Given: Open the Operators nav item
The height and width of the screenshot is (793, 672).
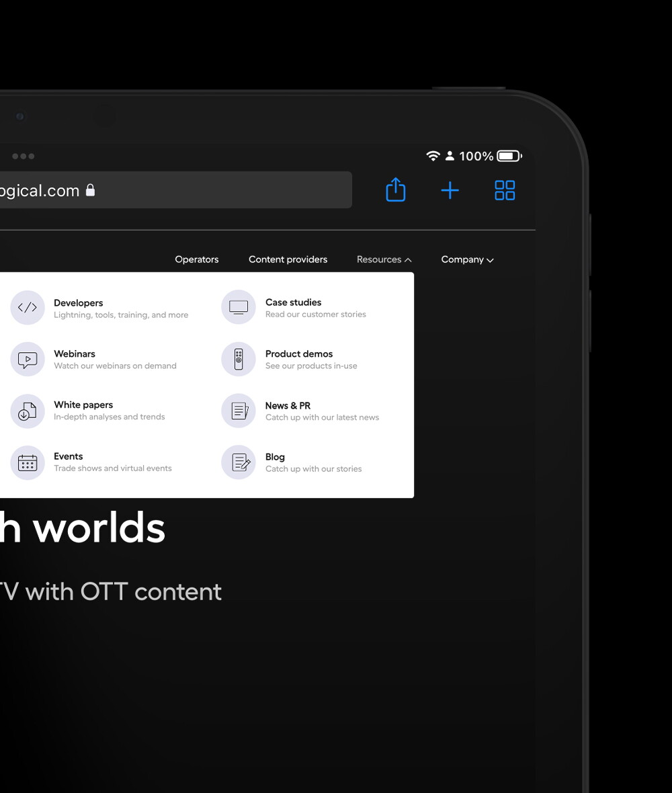Looking at the screenshot, I should [196, 259].
